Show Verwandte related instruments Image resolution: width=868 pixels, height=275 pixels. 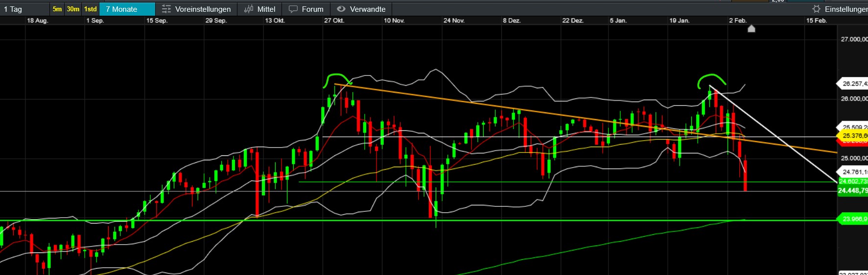click(x=367, y=9)
